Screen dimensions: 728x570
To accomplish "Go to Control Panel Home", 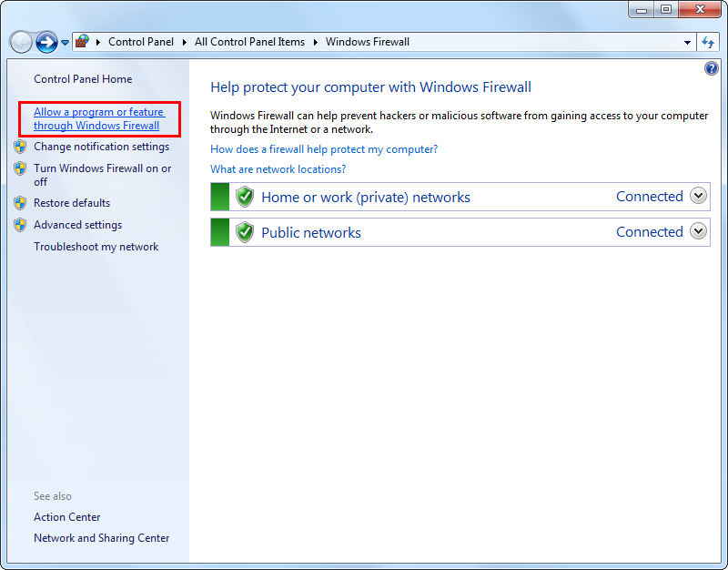I will click(83, 79).
